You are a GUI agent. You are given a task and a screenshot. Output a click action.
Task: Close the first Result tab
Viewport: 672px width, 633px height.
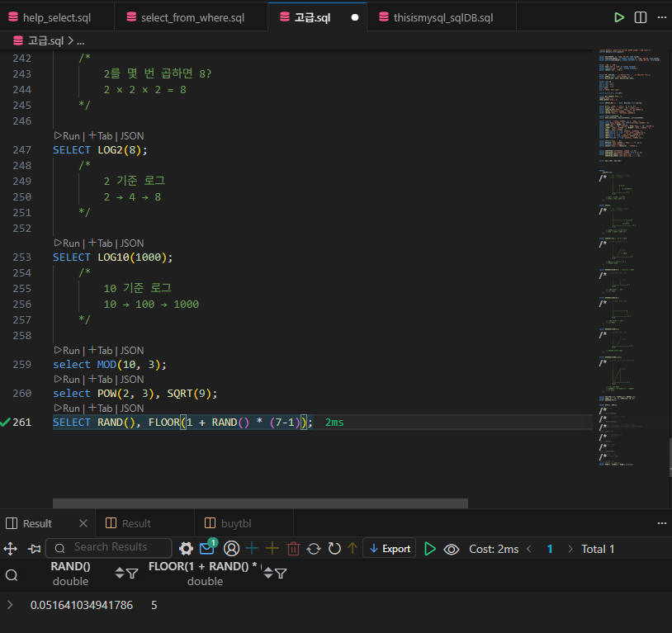pyautogui.click(x=83, y=523)
